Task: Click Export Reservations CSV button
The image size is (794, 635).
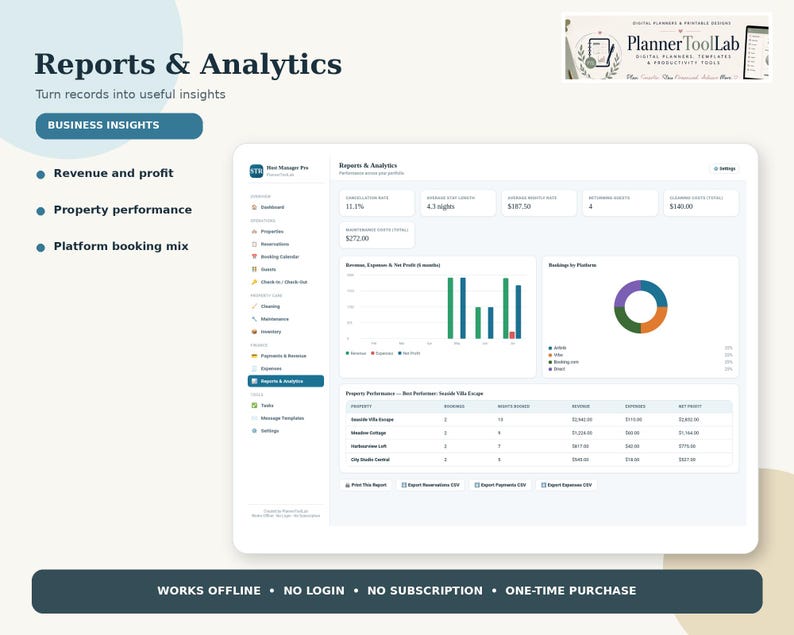Action: (430, 485)
